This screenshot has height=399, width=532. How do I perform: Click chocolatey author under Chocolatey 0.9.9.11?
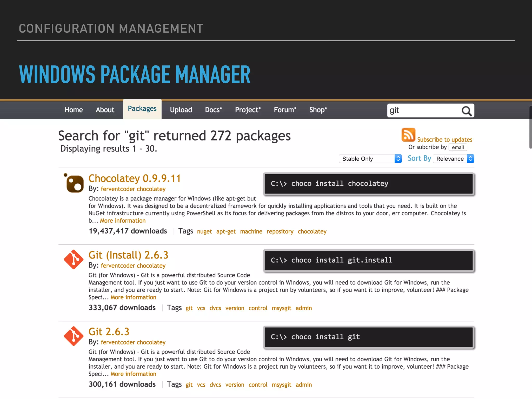151,189
